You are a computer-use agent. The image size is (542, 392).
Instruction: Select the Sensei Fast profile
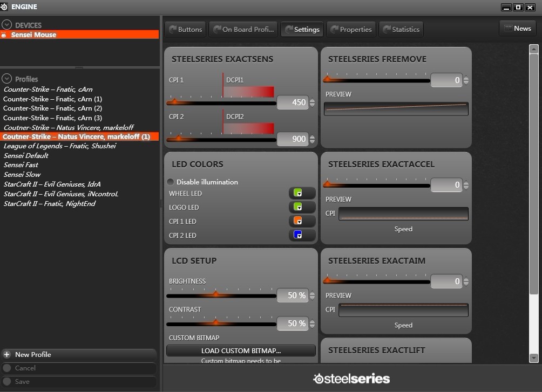[x=21, y=165]
